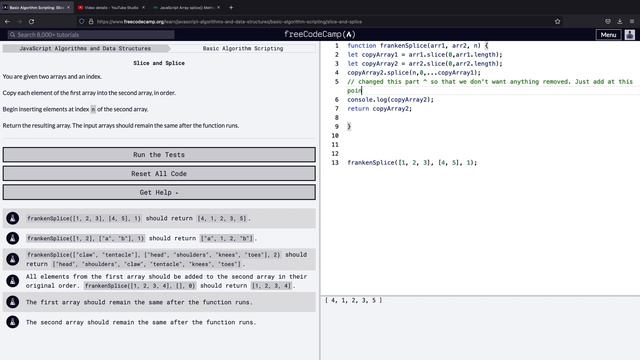Screen dimensions: 640x360
Task: Click the console.log(copyArray2) line
Action: pyautogui.click(x=390, y=100)
